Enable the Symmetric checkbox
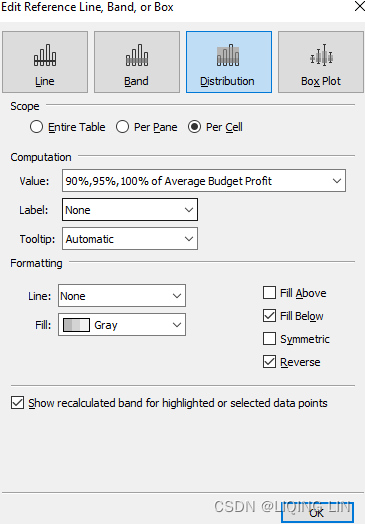 point(269,339)
